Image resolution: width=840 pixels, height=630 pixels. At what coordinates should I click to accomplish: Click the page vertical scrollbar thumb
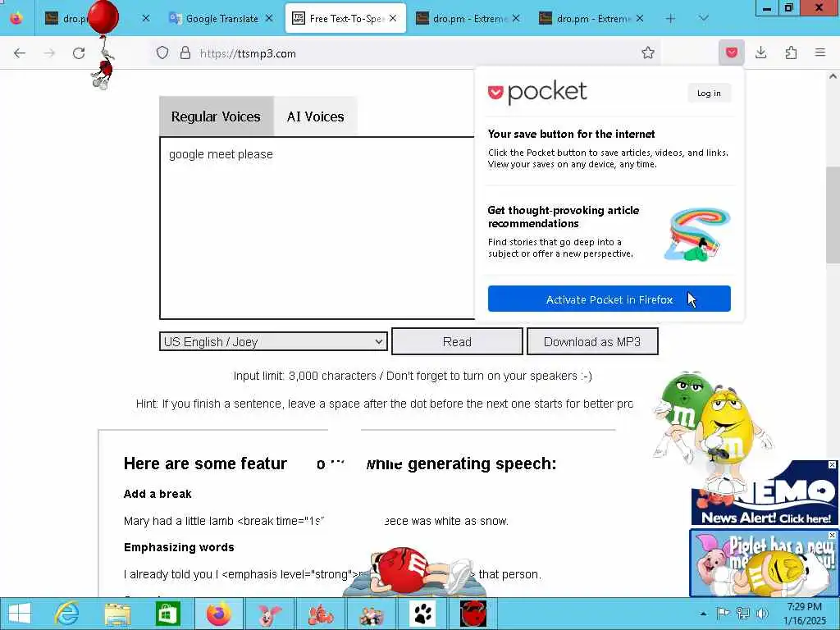tap(833, 214)
